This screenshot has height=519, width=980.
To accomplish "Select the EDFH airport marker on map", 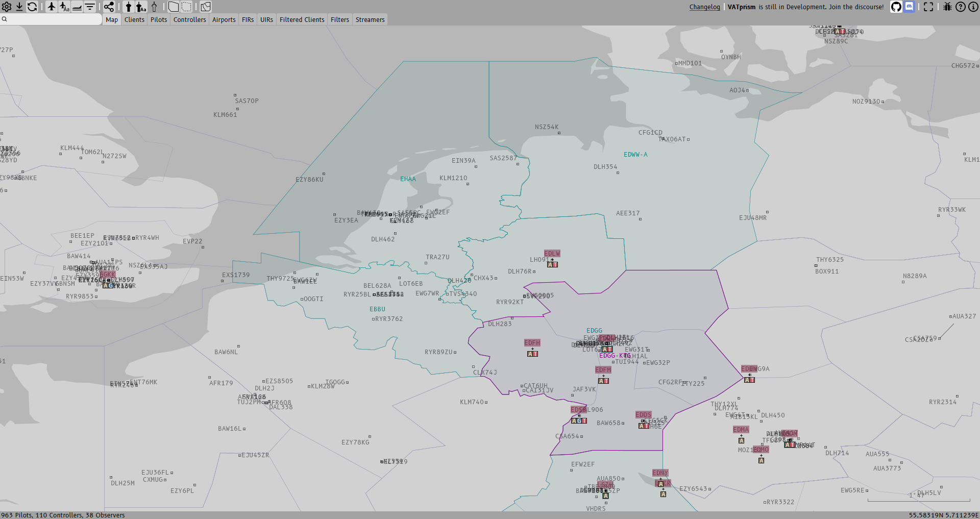I will [532, 343].
